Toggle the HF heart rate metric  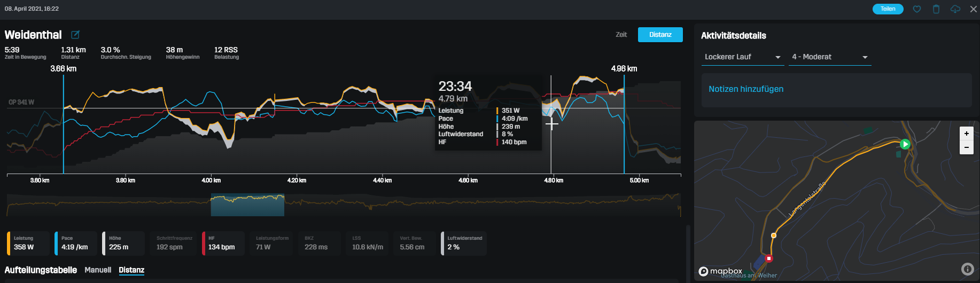pos(223,243)
